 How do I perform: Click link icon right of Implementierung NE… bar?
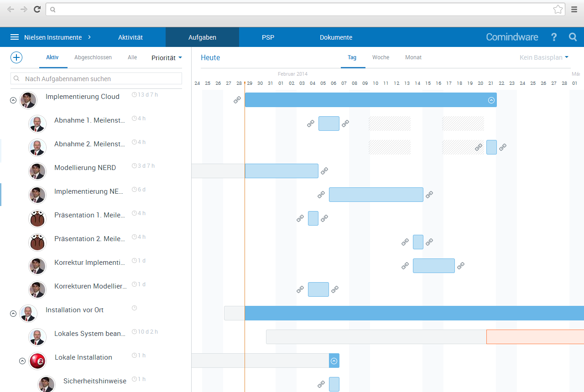429,195
